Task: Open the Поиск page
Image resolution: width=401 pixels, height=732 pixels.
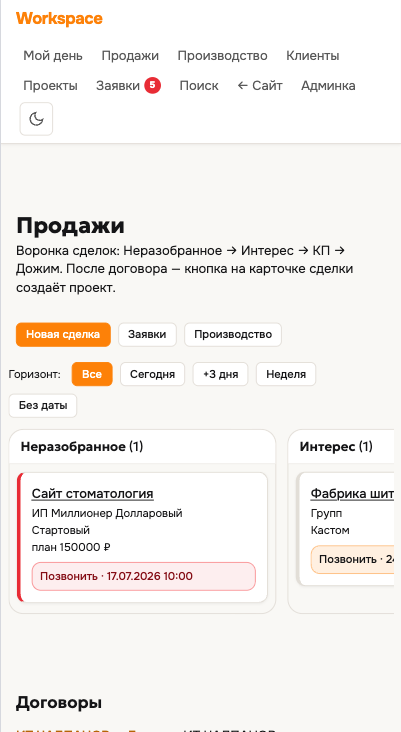Action: coord(199,86)
